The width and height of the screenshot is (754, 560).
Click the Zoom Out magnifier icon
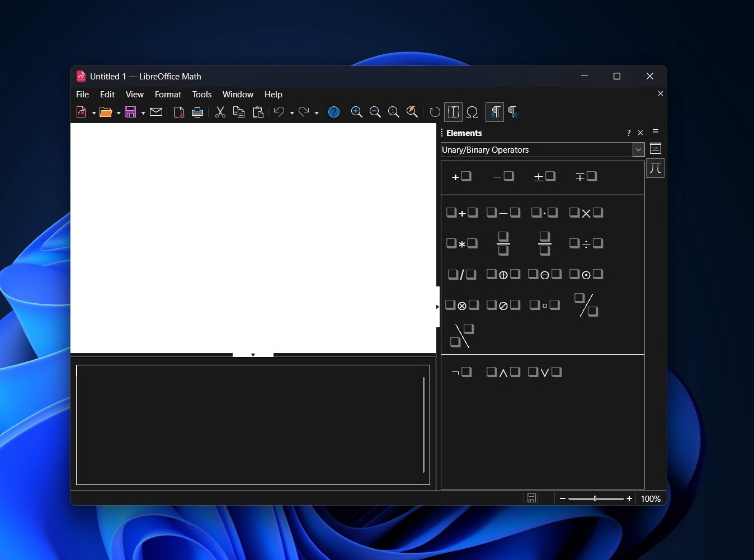coord(375,112)
